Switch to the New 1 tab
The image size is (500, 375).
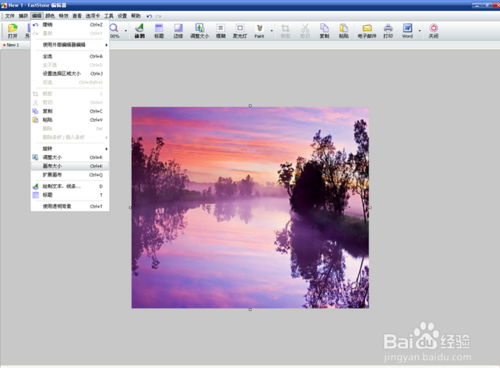coord(11,45)
